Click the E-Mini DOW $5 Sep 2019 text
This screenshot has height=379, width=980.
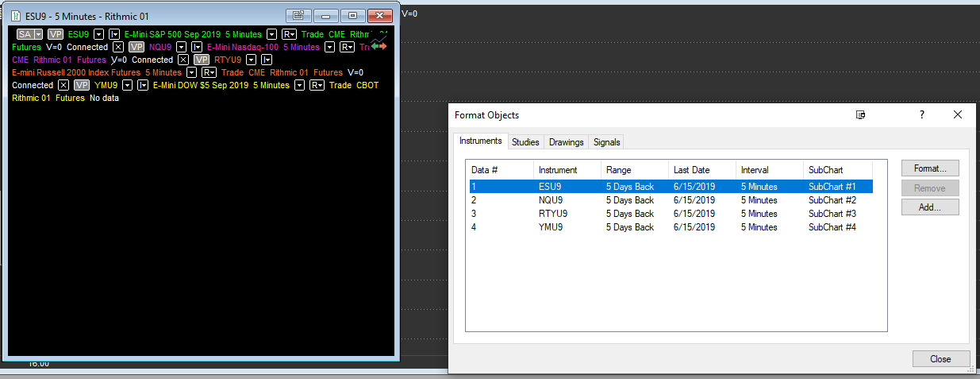(200, 85)
